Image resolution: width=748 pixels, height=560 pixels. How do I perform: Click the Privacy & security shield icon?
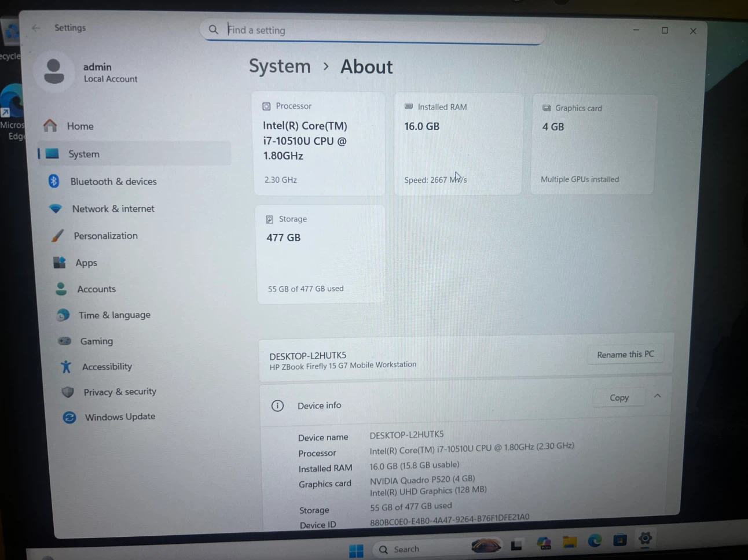point(68,392)
